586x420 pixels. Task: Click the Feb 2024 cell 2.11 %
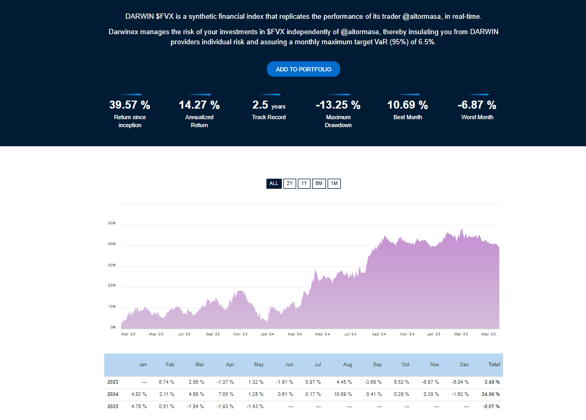click(x=167, y=394)
